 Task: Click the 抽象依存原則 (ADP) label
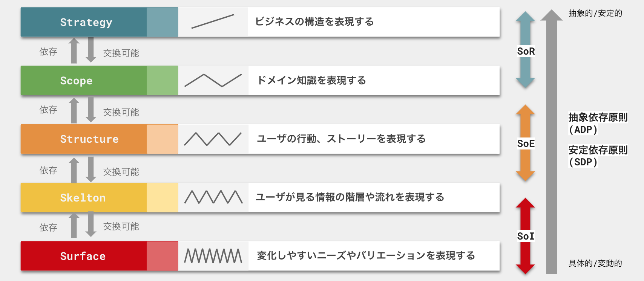click(x=598, y=123)
